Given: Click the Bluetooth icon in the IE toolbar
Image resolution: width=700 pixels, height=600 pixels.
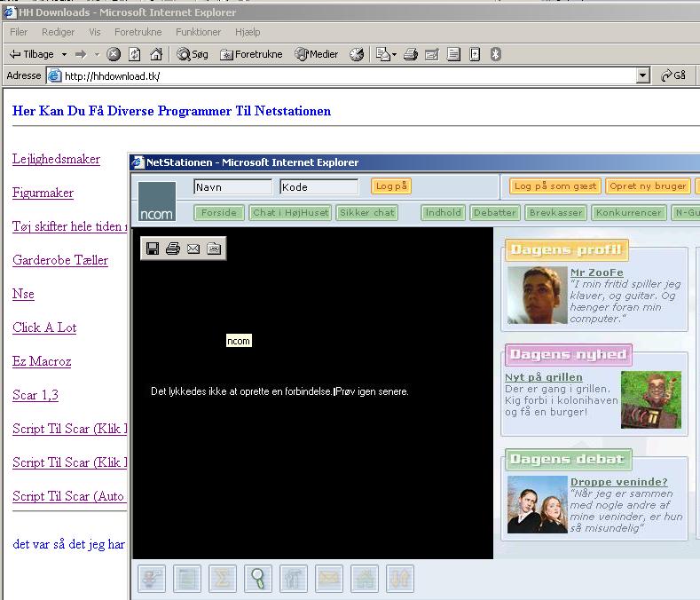Looking at the screenshot, I should tap(496, 54).
